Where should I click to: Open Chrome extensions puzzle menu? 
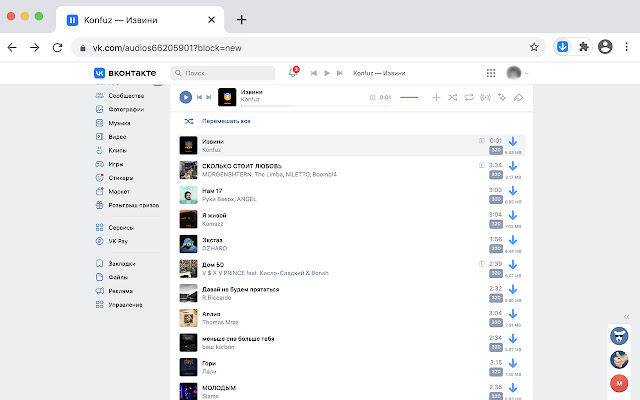tap(584, 46)
